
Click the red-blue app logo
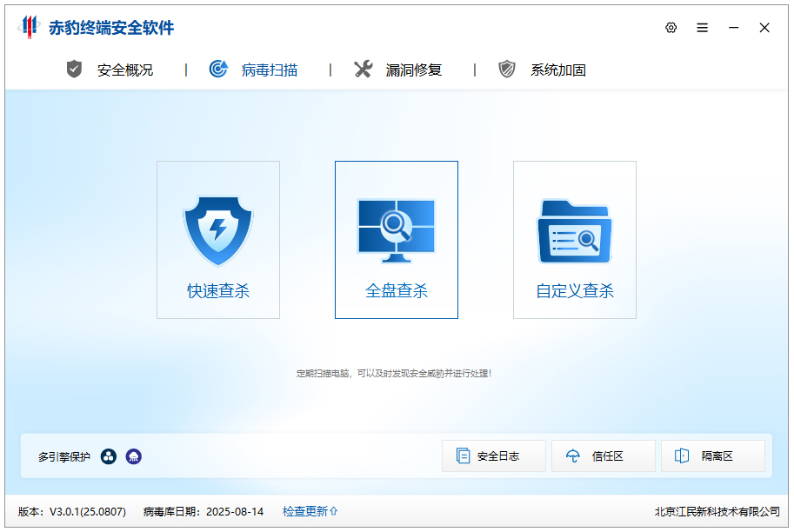(x=29, y=27)
